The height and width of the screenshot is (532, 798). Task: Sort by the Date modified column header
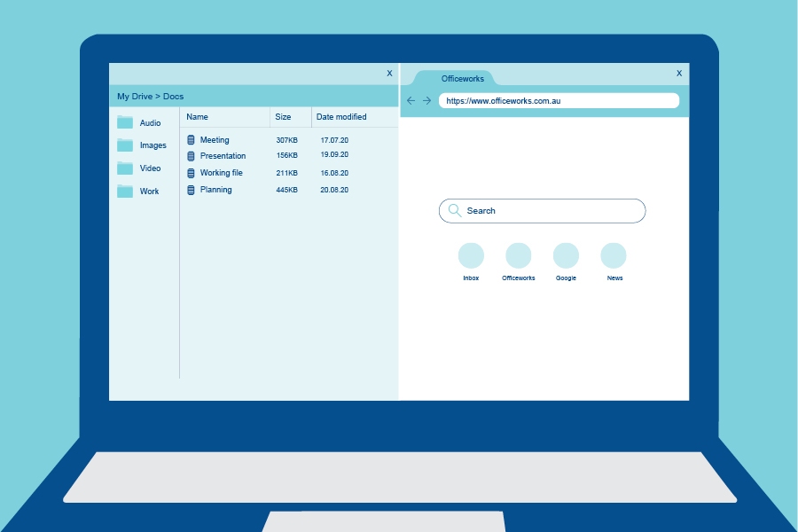point(341,116)
